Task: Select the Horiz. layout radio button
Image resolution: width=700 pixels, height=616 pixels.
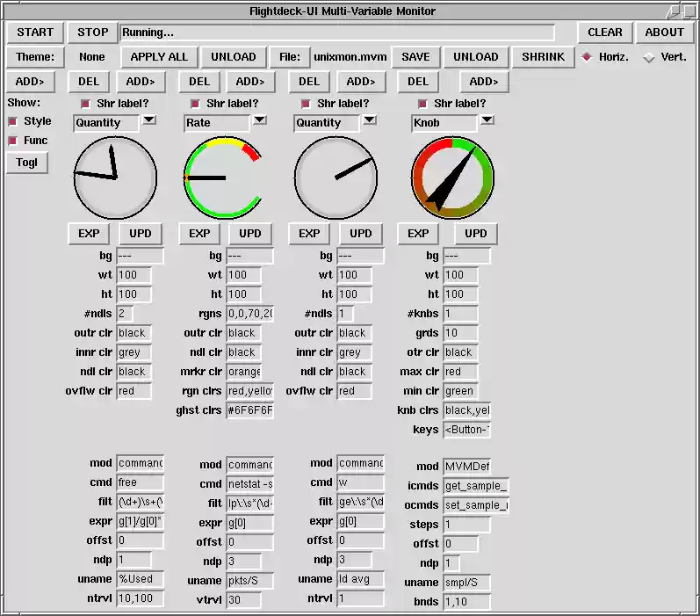Action: coord(587,57)
